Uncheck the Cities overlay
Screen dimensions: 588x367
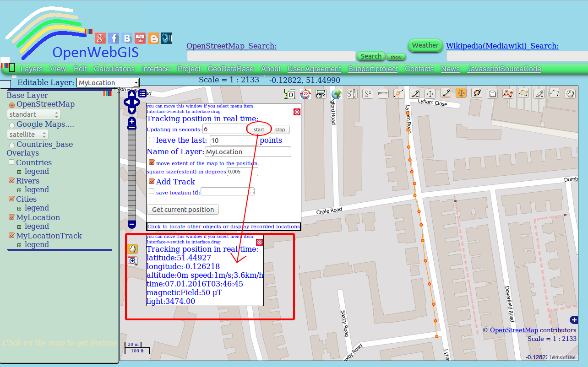(x=12, y=199)
